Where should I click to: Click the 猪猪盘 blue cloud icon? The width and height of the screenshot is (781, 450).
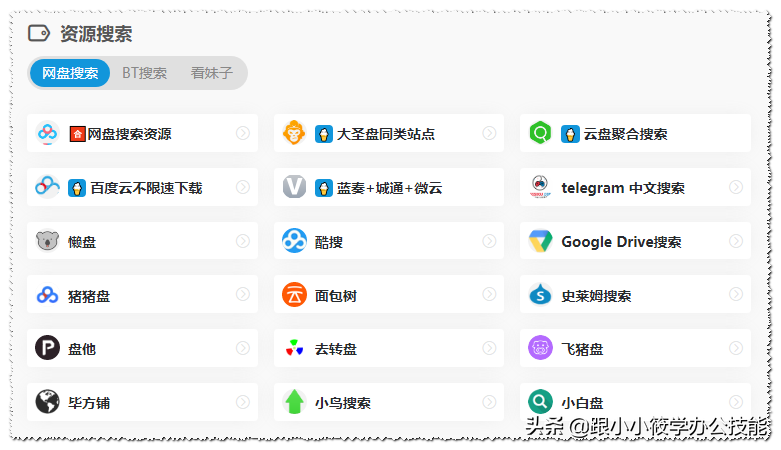pos(47,295)
